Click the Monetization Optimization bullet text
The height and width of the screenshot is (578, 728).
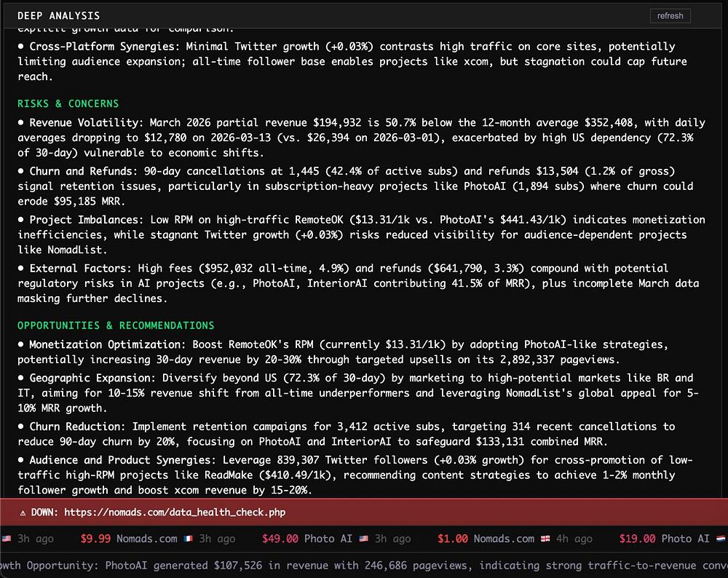click(x=343, y=352)
